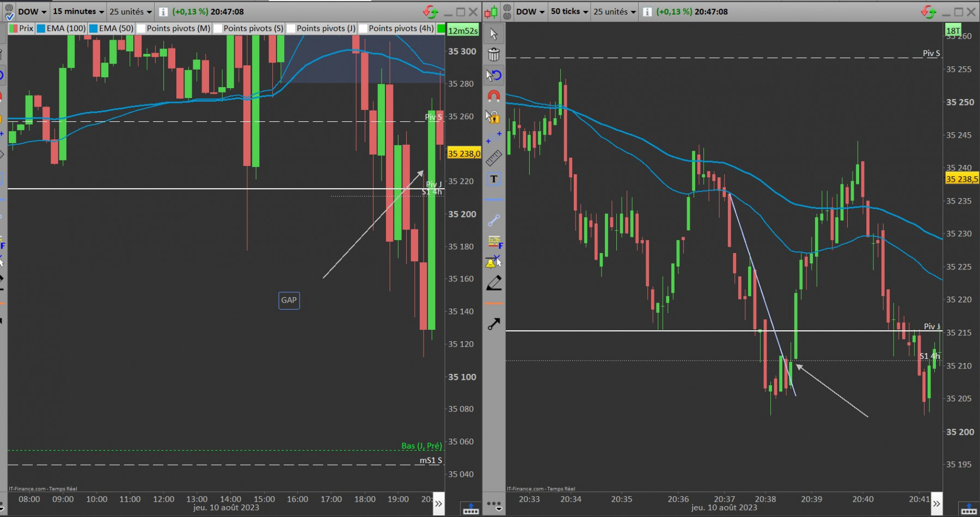Open the DOW instrument dropdown in left chart
The image size is (980, 517).
[x=32, y=11]
